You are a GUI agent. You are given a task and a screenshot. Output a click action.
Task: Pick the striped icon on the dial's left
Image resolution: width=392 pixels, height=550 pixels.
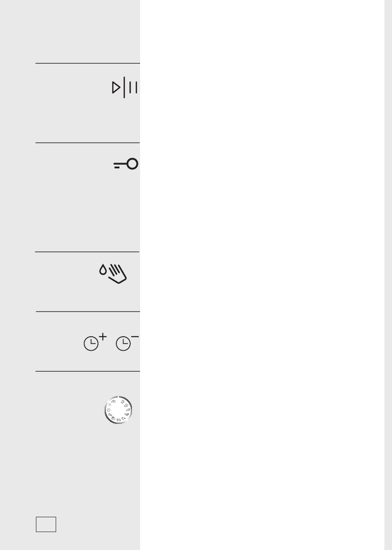tap(110, 415)
